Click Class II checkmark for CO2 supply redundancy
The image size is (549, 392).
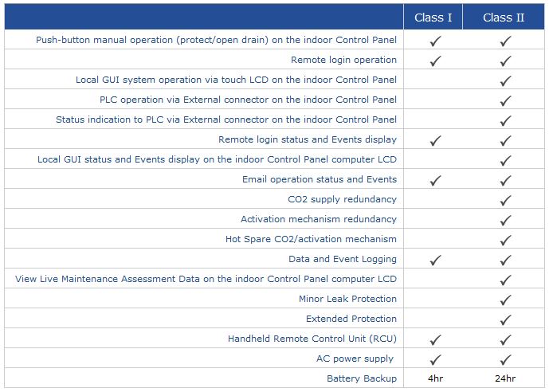tap(505, 200)
